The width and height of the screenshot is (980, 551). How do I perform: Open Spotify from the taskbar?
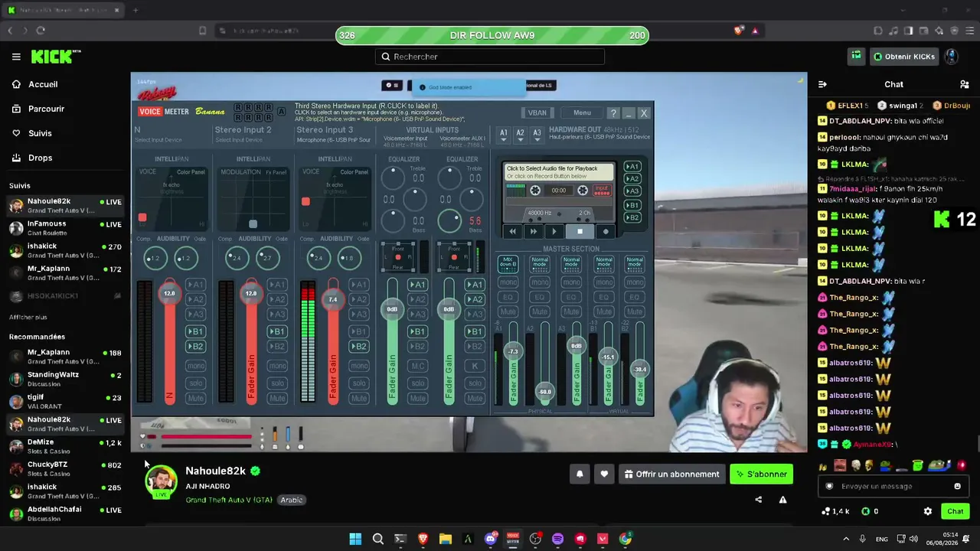coord(557,539)
